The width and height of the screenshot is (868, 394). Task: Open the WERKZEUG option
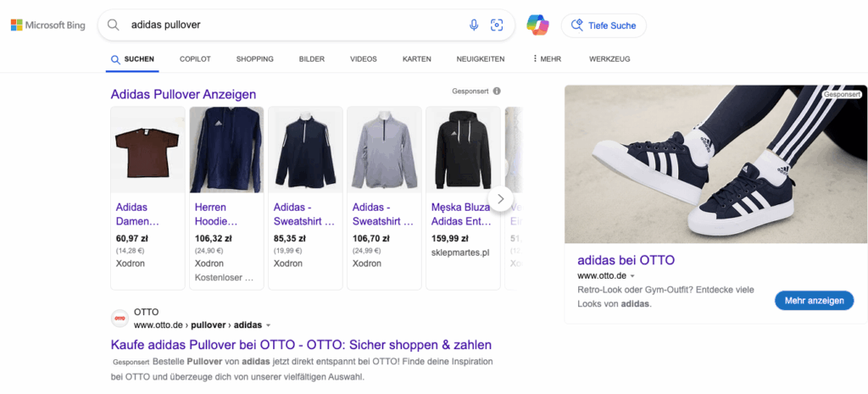click(x=609, y=59)
